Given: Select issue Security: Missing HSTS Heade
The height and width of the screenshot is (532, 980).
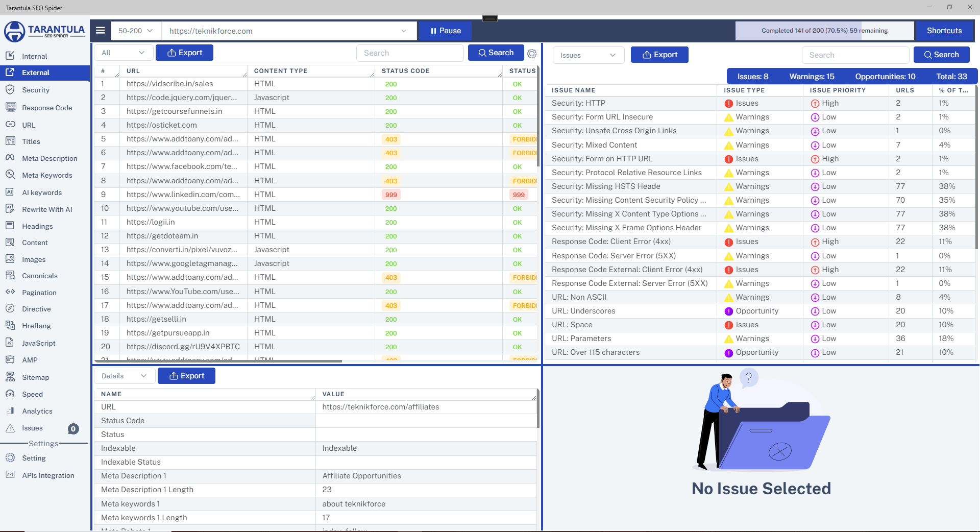Looking at the screenshot, I should point(761,186).
